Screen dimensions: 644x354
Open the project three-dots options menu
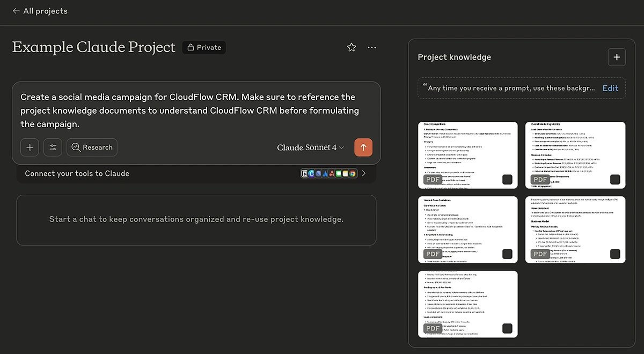[x=372, y=47]
